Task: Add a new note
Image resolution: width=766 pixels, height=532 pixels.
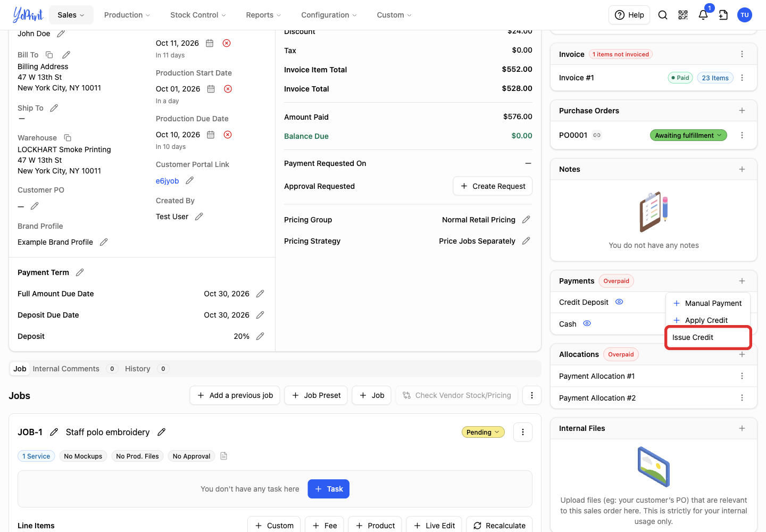Action: point(742,169)
